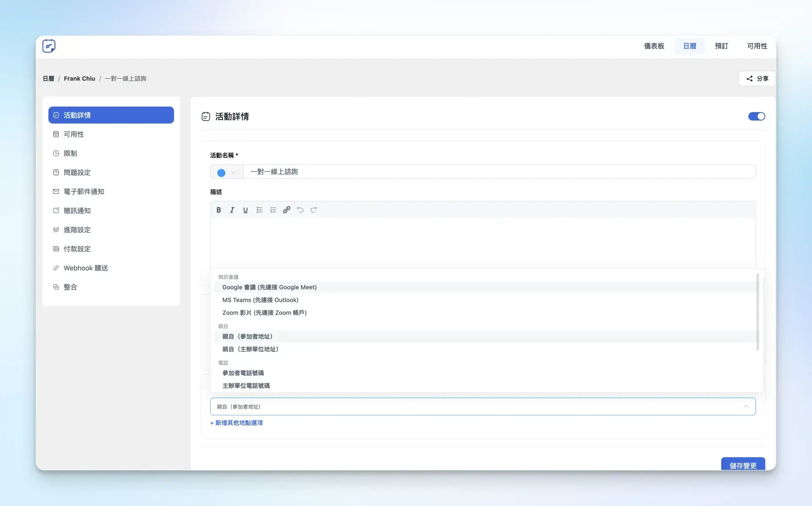Select Google 會議 option from list
Screen dimensions: 812x506
[x=269, y=287]
